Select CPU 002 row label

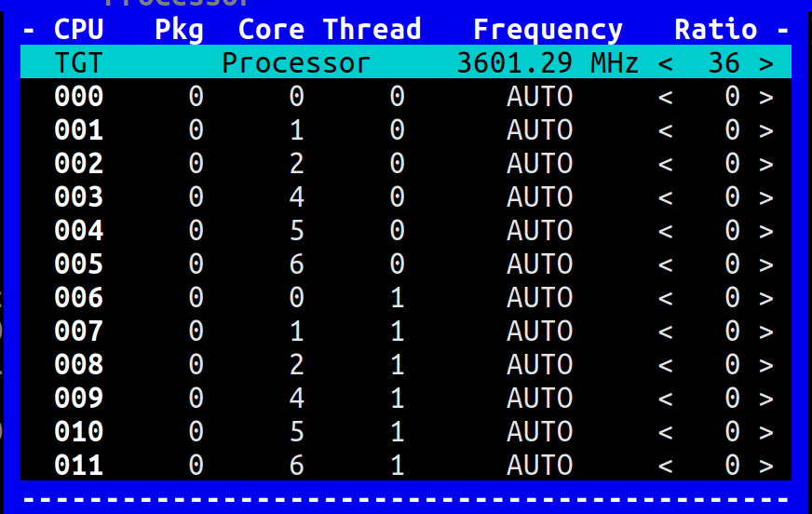pyautogui.click(x=79, y=164)
